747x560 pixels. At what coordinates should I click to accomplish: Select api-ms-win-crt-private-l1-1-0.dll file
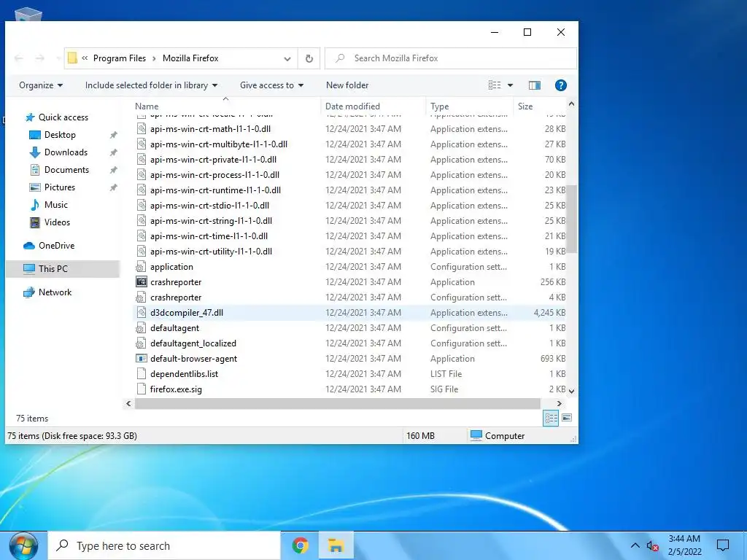[x=350, y=160]
